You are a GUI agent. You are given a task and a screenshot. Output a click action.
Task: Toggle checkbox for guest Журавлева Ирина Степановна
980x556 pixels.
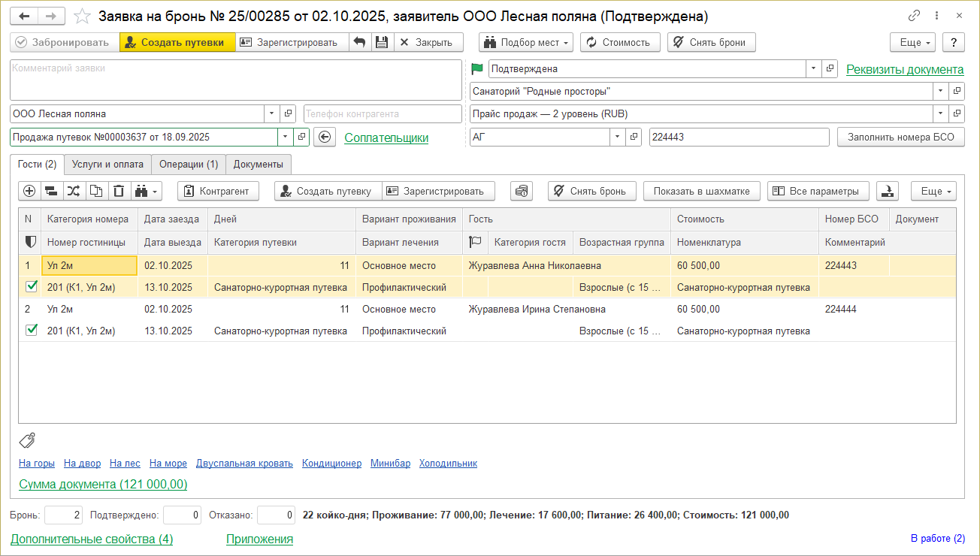pos(31,331)
